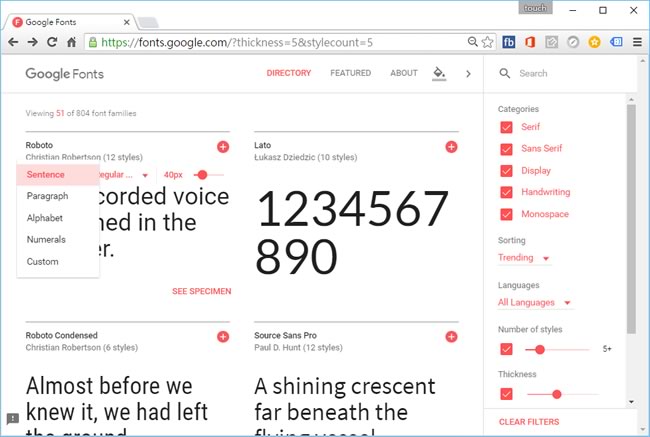Open the yellow star extension icon
650x437 pixels.
(594, 42)
